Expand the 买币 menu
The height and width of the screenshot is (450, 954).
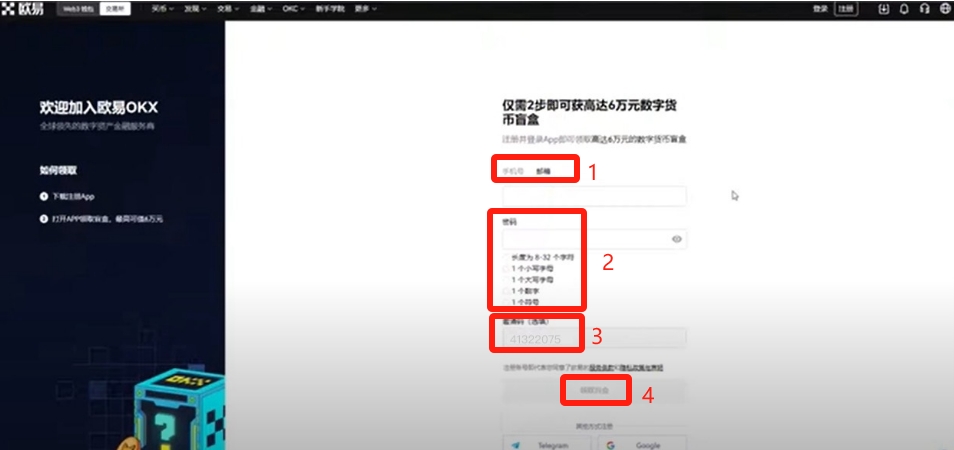tap(162, 9)
